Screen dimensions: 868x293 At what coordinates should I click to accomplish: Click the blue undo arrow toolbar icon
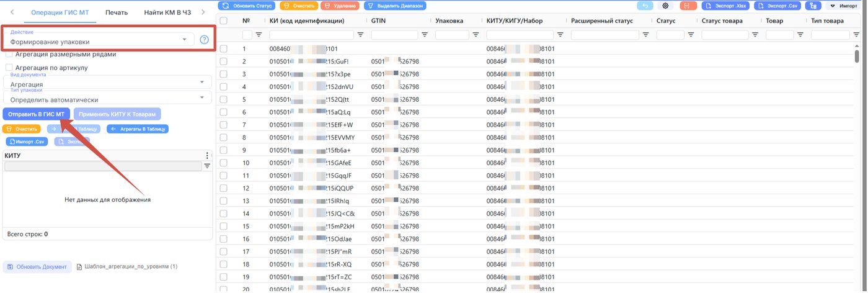[645, 6]
